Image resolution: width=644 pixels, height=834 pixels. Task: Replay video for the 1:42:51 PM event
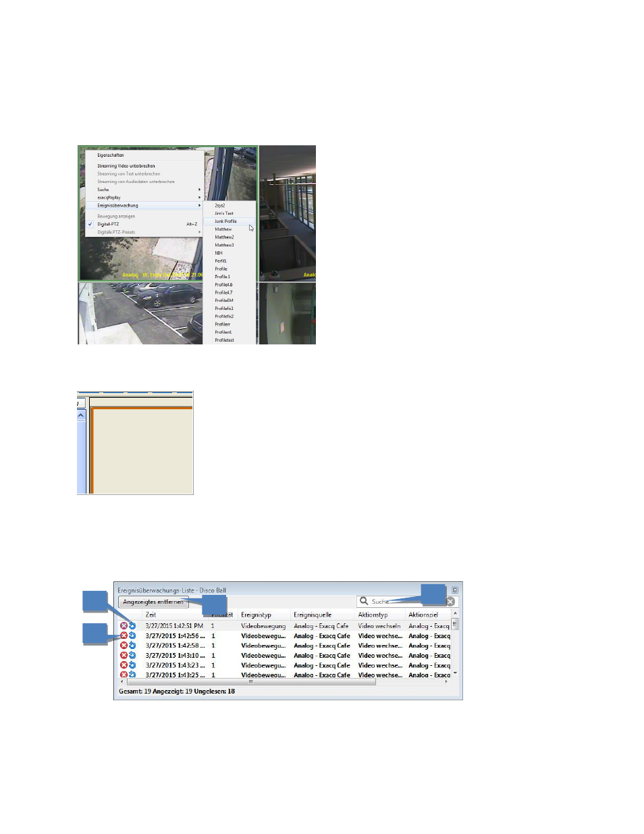tap(132, 626)
